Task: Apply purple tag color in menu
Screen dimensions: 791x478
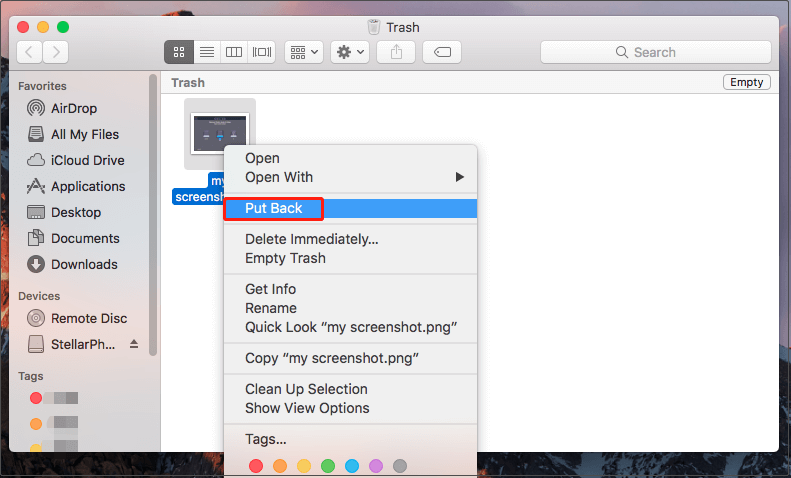Action: (376, 466)
